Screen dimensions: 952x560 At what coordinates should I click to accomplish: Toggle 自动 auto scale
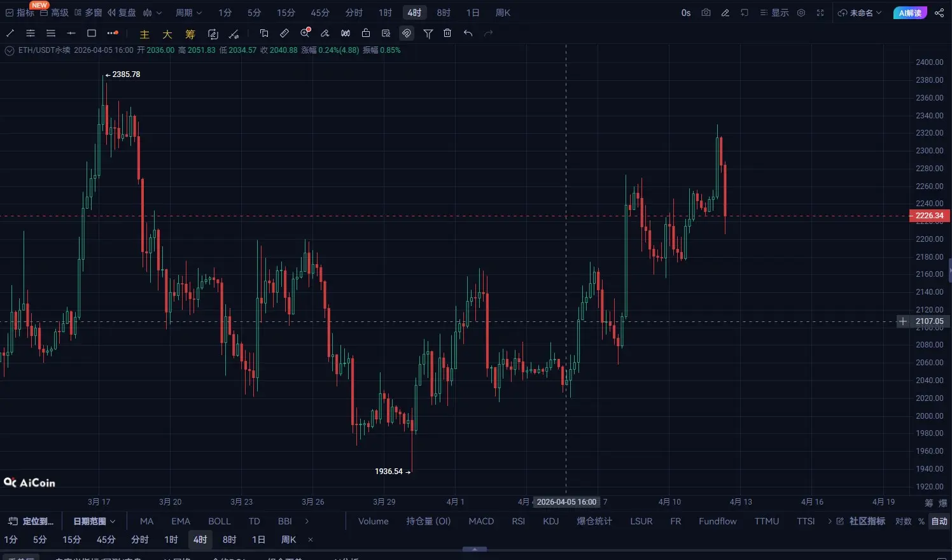pyautogui.click(x=939, y=521)
